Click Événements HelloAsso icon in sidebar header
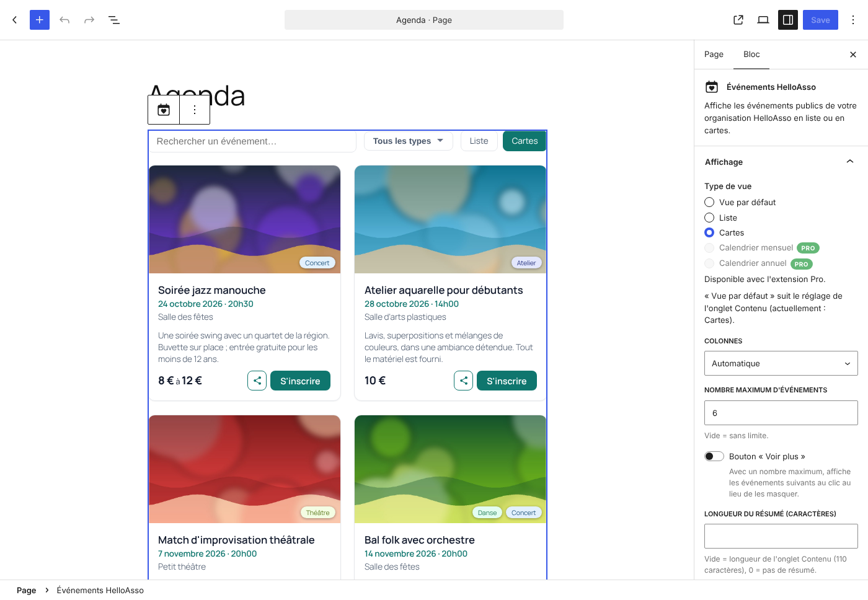Viewport: 868px width, 600px height. pyautogui.click(x=712, y=87)
